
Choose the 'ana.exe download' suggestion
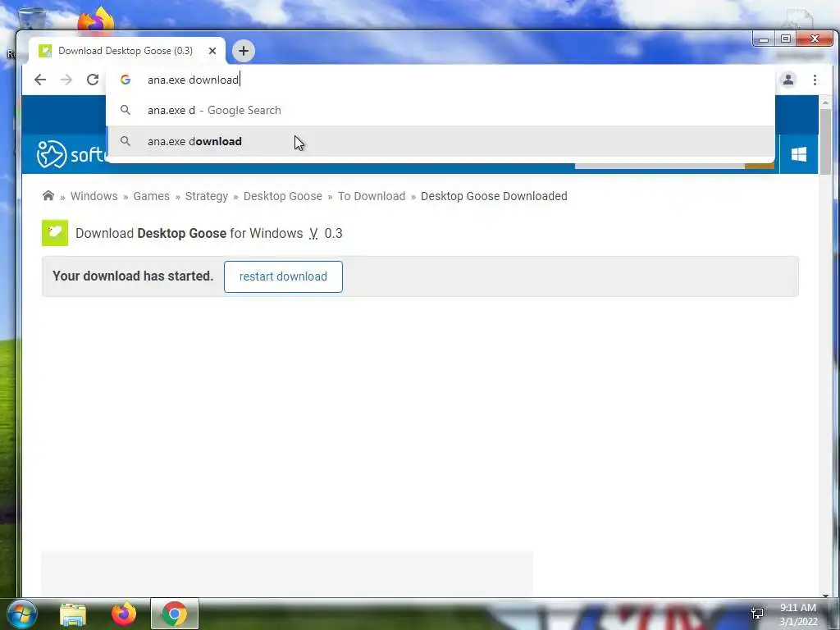(441, 141)
